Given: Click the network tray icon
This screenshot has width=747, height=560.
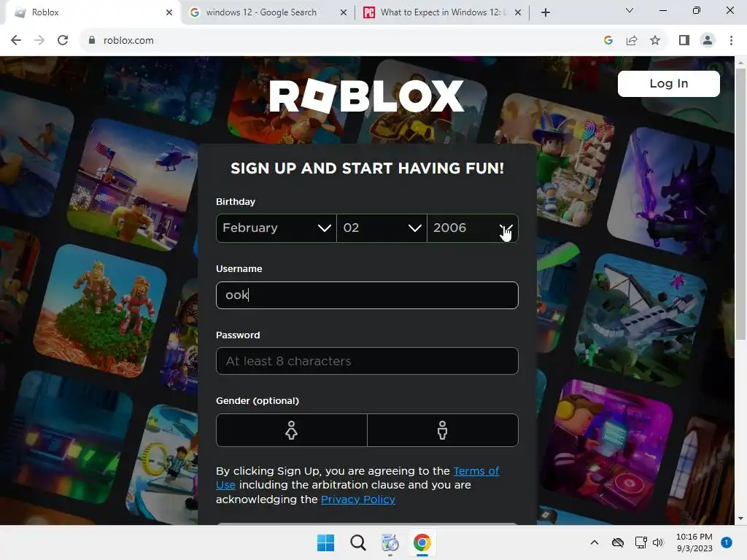Looking at the screenshot, I should [x=640, y=542].
